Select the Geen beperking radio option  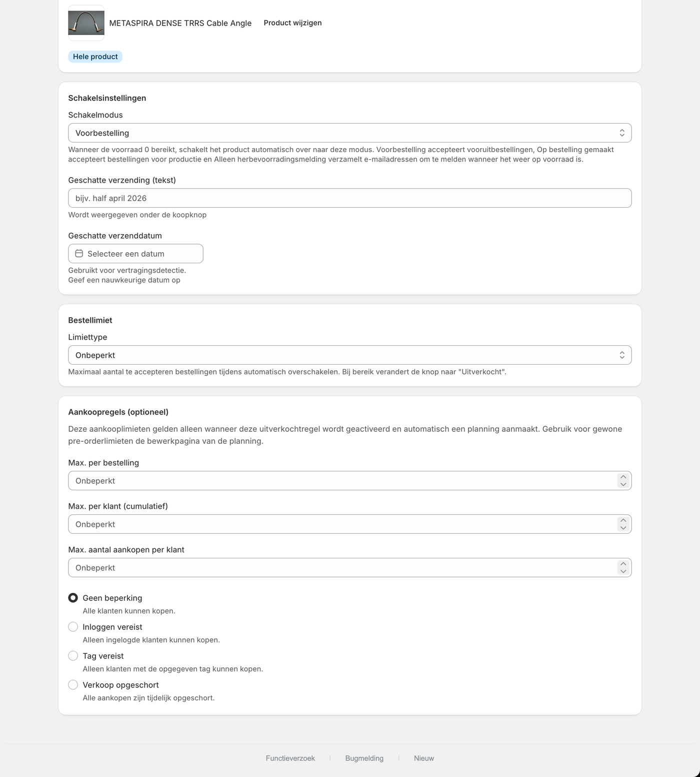[x=73, y=598]
